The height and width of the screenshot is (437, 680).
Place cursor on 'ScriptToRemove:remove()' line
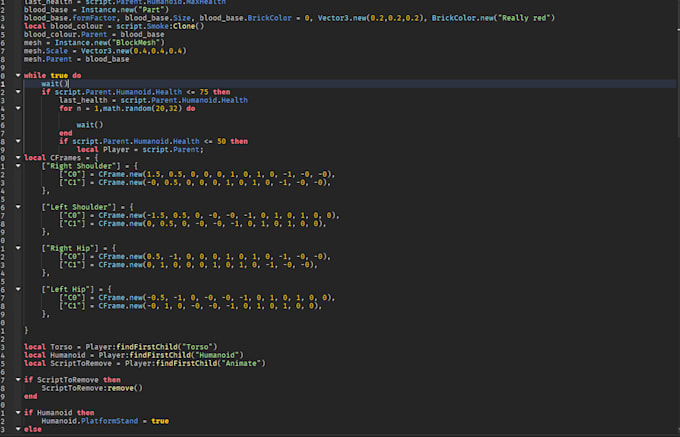[92, 388]
